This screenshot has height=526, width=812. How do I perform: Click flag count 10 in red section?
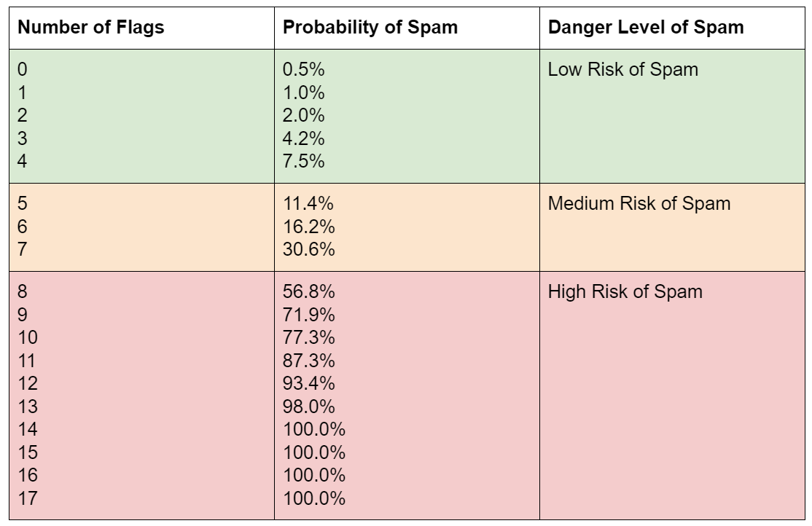26,338
